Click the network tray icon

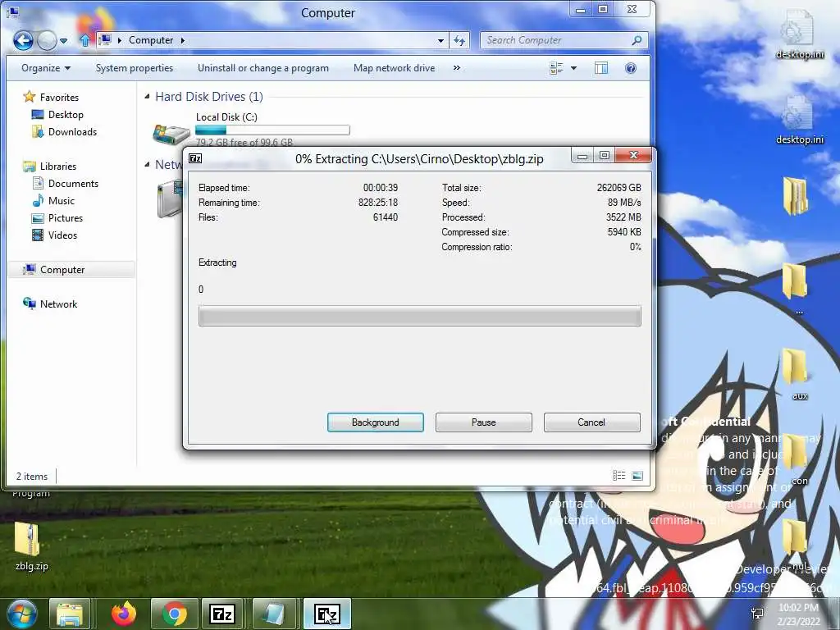click(757, 614)
